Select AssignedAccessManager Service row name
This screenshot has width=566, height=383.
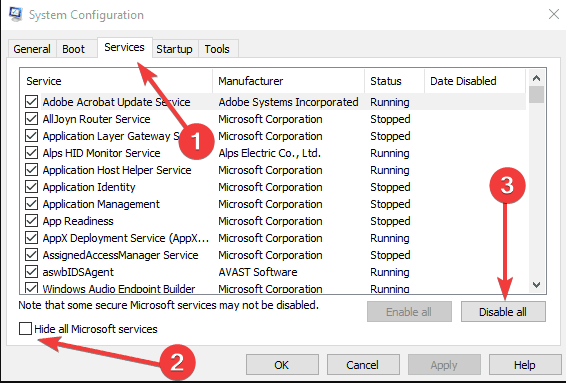click(121, 255)
